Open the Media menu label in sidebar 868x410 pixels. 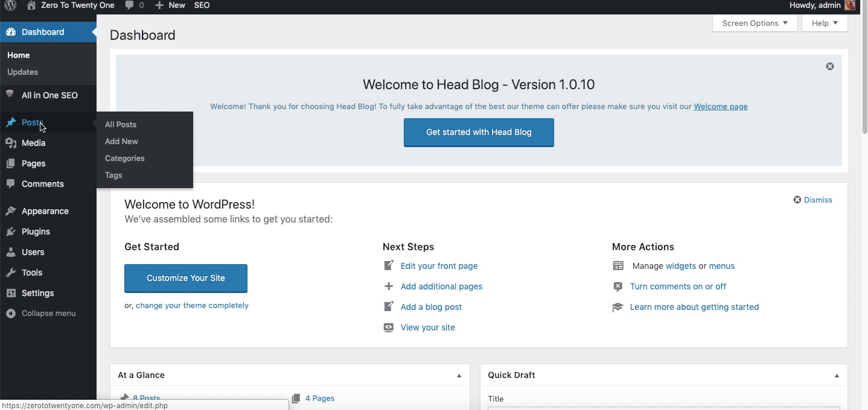point(33,143)
